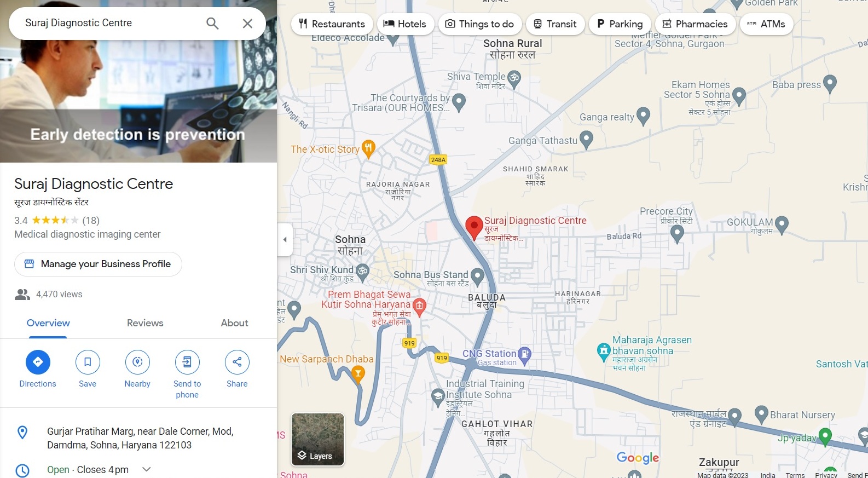The image size is (868, 478).
Task: Select the Pharmacies category chip
Action: (695, 24)
